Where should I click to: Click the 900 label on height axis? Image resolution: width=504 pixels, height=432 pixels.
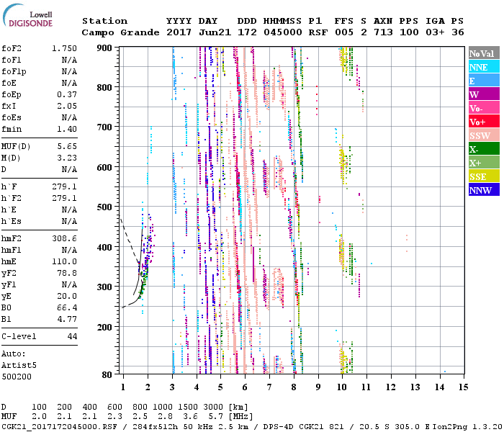105,48
